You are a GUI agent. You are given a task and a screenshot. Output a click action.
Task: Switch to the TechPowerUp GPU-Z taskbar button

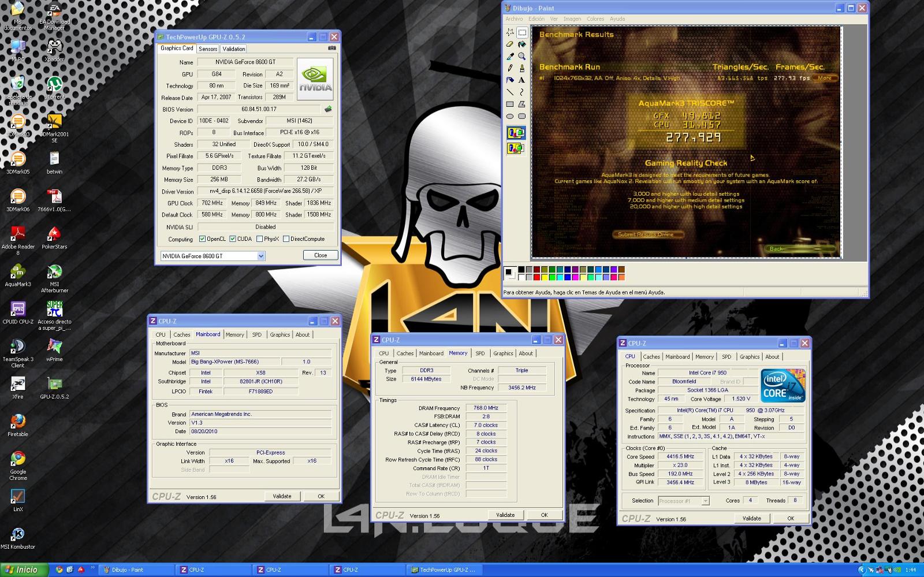coord(445,570)
